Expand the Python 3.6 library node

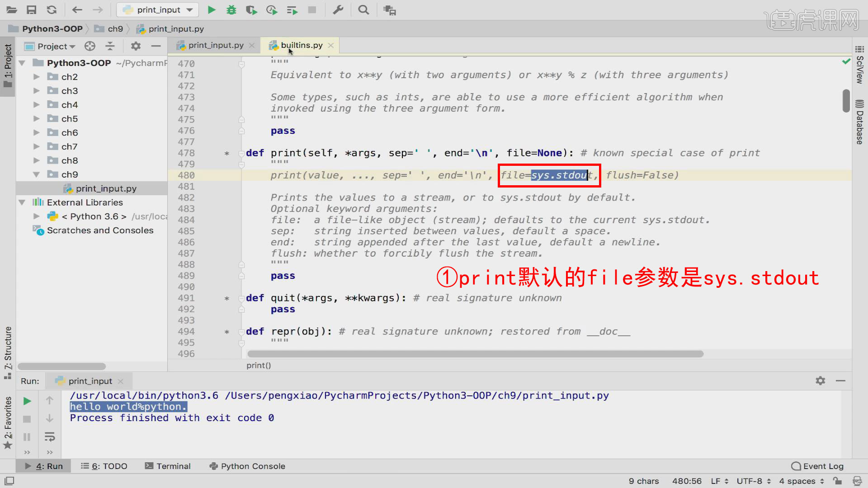click(x=37, y=216)
